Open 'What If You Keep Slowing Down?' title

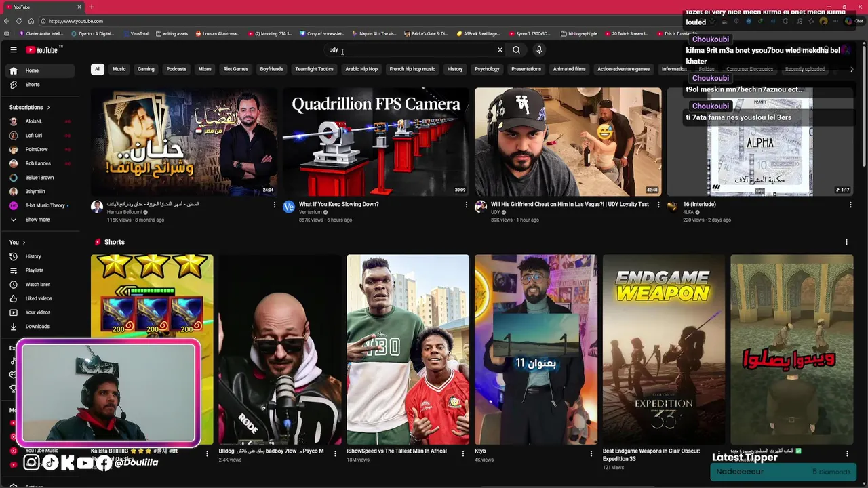click(x=339, y=204)
